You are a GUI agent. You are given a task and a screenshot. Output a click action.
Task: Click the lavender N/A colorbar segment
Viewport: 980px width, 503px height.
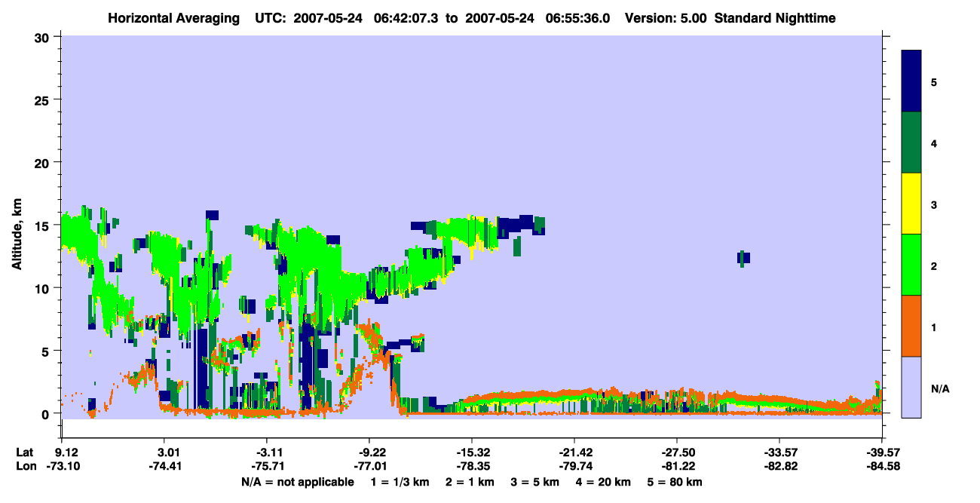pyautogui.click(x=911, y=387)
